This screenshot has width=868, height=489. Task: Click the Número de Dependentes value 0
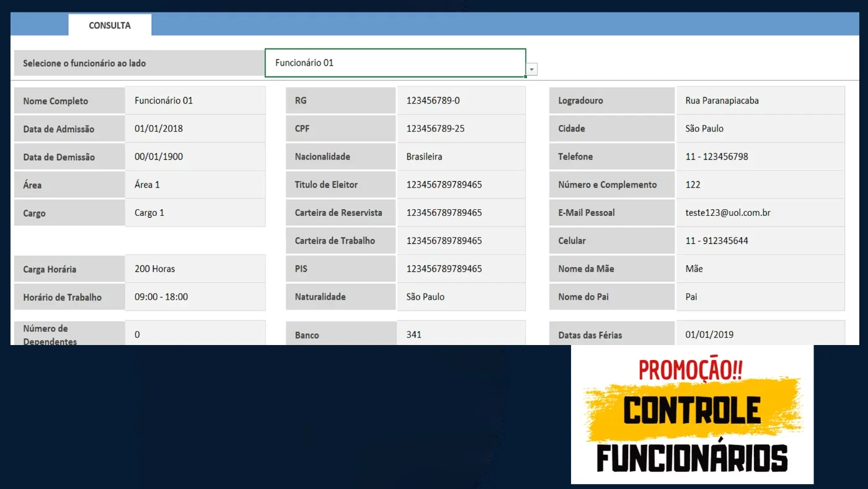(195, 333)
